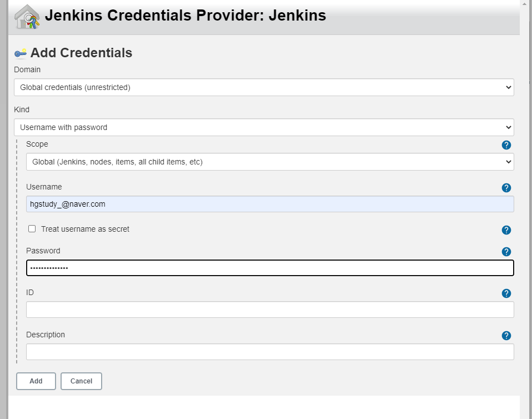The width and height of the screenshot is (532, 419).
Task: Click the 'Description' field label
Action: click(46, 335)
